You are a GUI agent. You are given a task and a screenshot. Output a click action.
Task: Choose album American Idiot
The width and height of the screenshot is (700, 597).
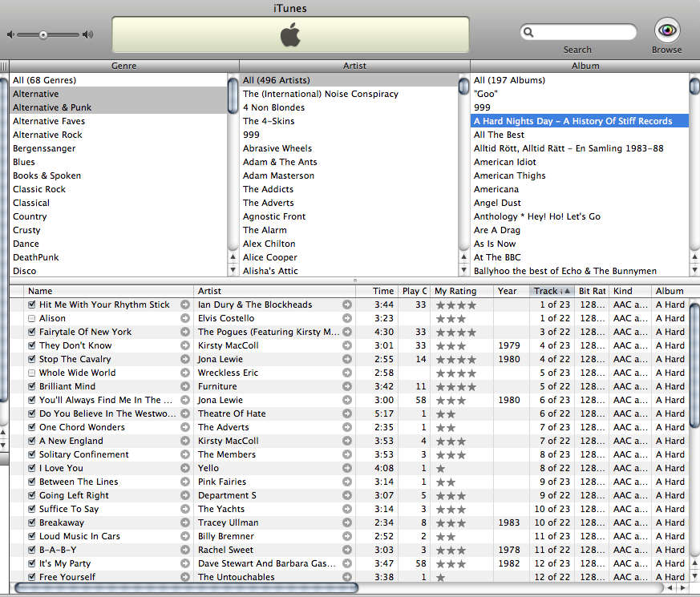(x=580, y=162)
